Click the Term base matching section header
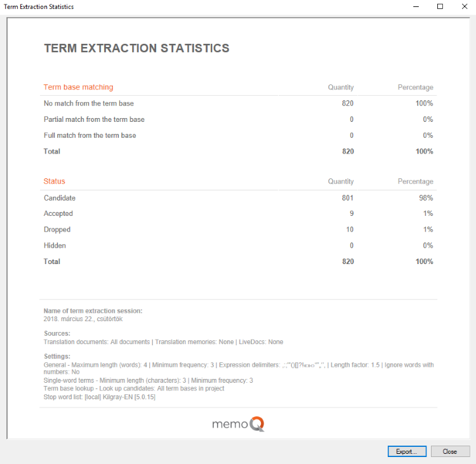This screenshot has height=464, width=476. [78, 87]
